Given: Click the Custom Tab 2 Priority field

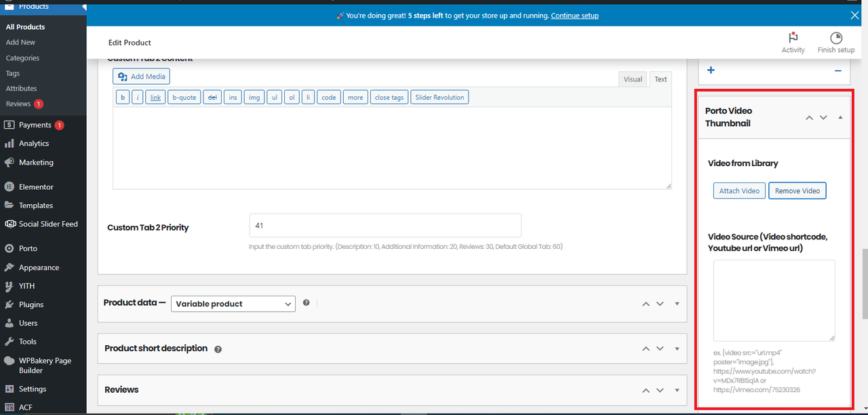Looking at the screenshot, I should pyautogui.click(x=385, y=225).
